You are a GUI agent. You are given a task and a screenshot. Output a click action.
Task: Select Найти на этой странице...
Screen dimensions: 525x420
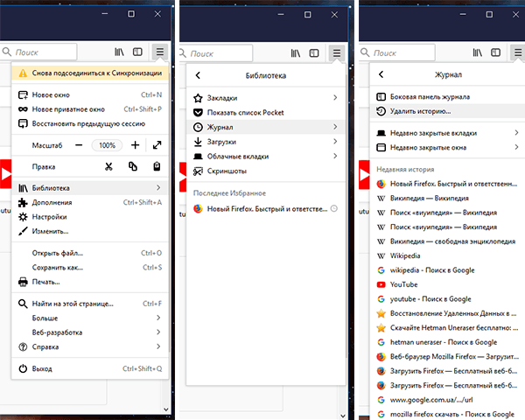pyautogui.click(x=90, y=304)
